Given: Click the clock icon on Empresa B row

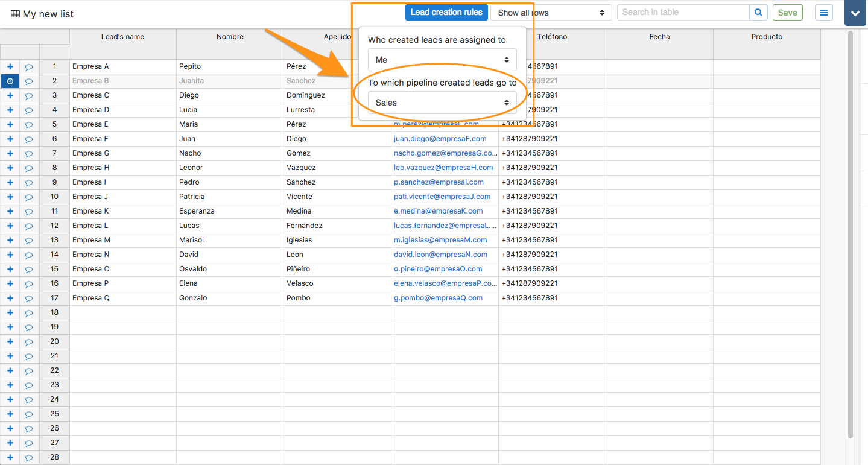Looking at the screenshot, I should click(x=10, y=81).
